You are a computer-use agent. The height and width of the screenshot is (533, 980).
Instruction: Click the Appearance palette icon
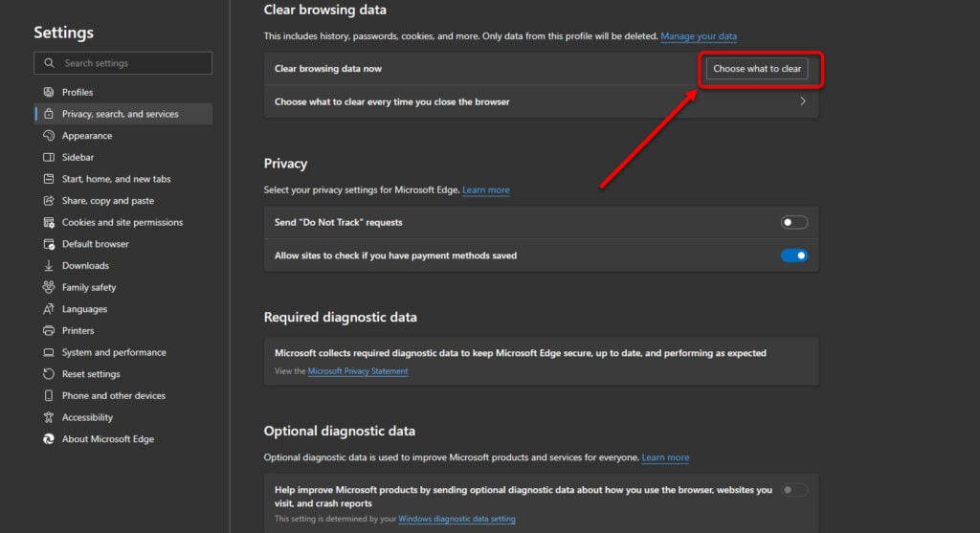click(x=49, y=136)
